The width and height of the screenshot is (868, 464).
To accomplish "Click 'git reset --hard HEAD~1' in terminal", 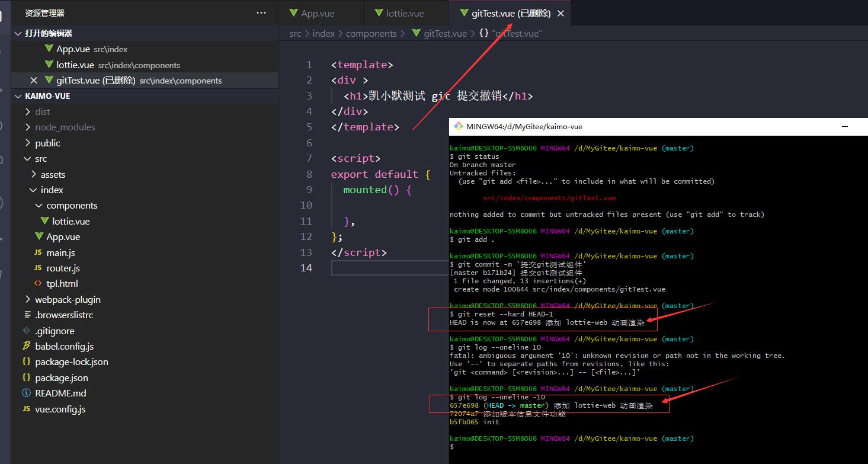I will click(x=505, y=314).
